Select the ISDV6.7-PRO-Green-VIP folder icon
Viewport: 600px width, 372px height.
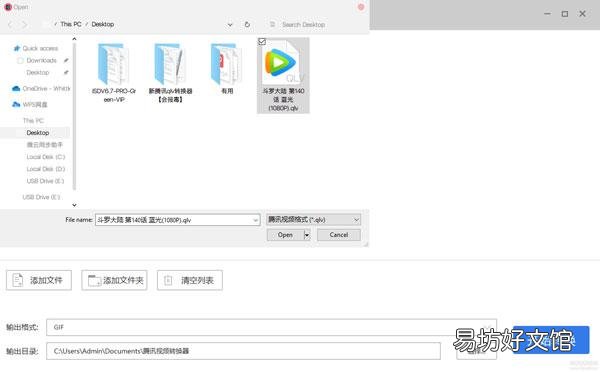(x=113, y=64)
